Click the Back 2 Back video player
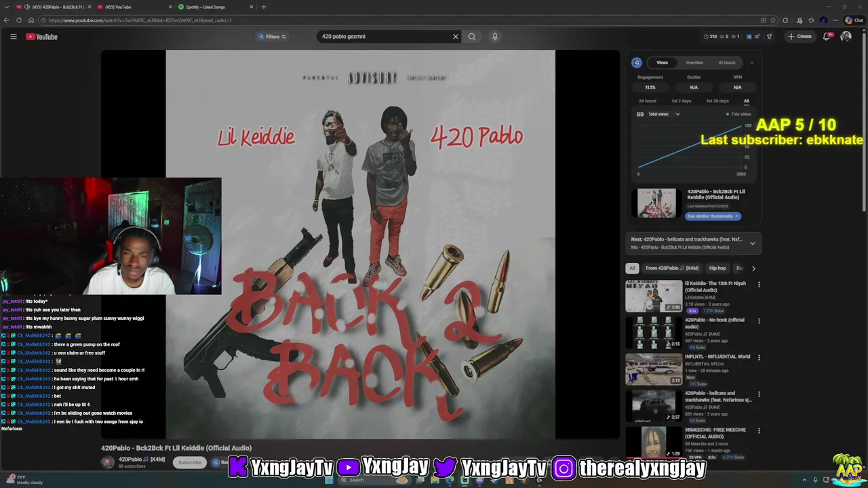The image size is (868, 488). pos(360,245)
